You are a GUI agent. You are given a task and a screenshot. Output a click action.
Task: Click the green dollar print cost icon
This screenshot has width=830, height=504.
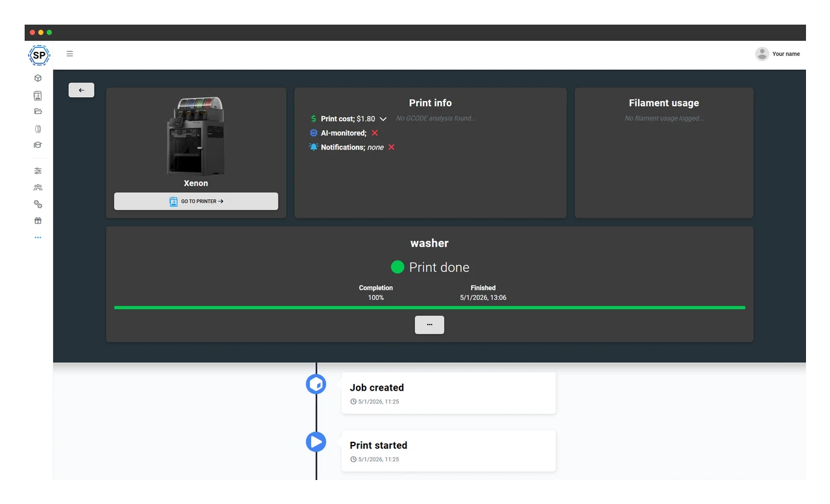click(314, 119)
